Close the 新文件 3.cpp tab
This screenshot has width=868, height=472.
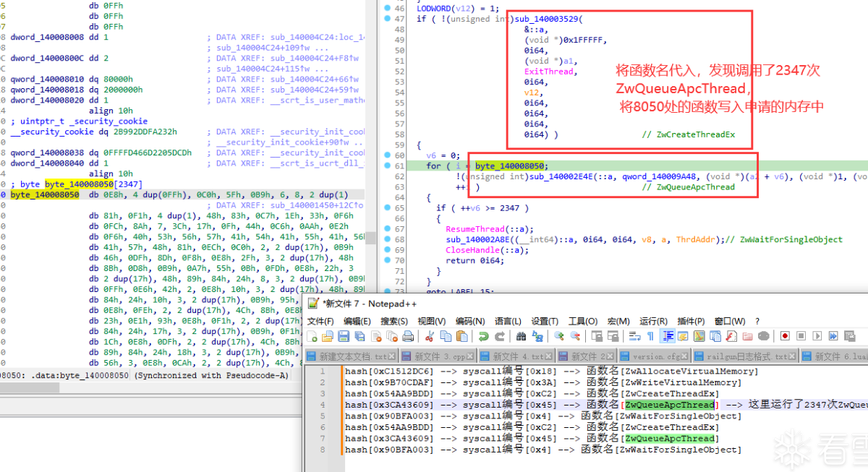(x=469, y=356)
